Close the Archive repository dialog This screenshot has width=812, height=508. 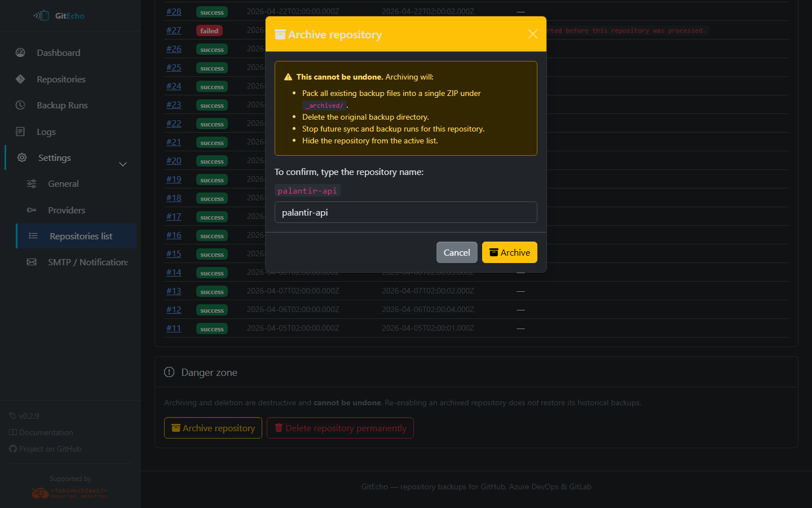click(x=532, y=34)
